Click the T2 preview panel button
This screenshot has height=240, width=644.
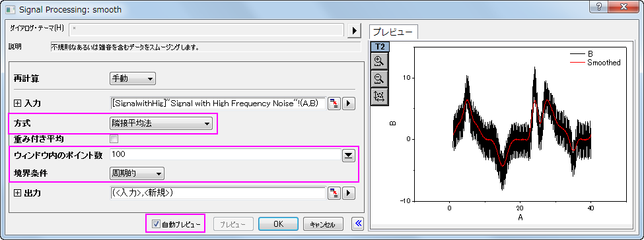coord(380,46)
